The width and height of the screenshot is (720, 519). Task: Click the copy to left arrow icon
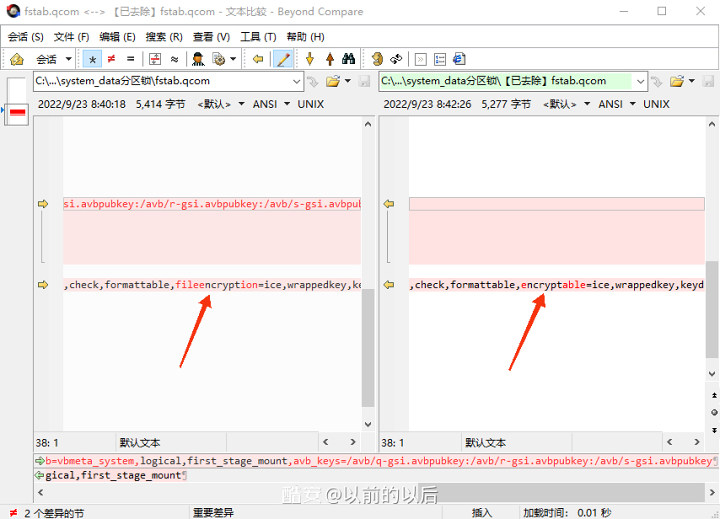click(x=258, y=59)
